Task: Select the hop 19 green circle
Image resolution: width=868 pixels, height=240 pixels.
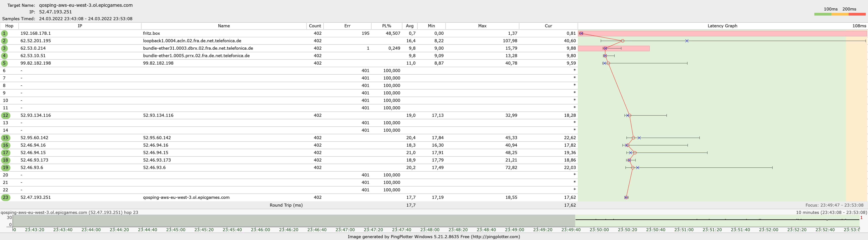Action: [x=5, y=167]
